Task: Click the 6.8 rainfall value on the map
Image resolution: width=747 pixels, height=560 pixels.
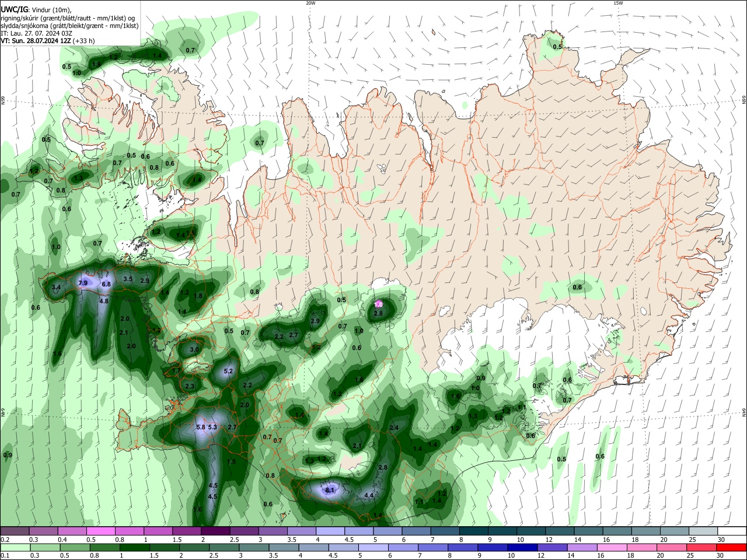Action: pos(106,284)
